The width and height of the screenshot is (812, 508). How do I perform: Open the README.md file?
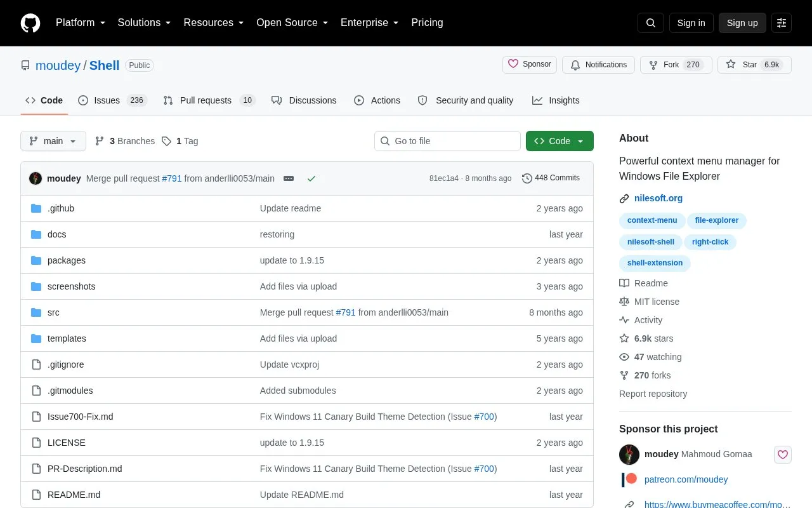(74, 495)
